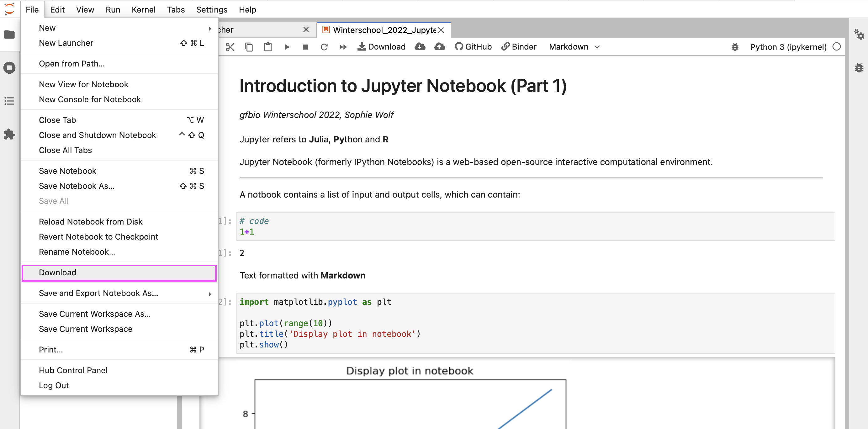The image size is (868, 429).
Task: Choose Close and Shutdown Notebook
Action: click(119, 135)
